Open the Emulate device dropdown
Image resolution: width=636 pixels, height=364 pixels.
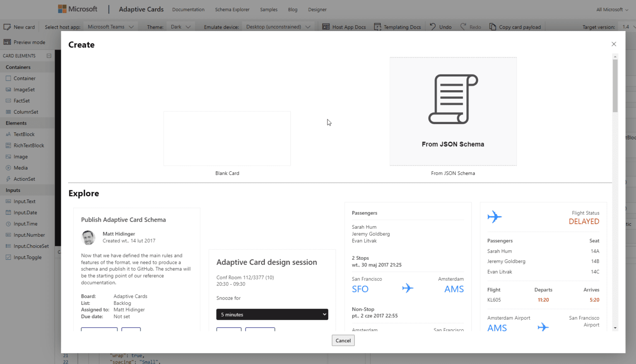pyautogui.click(x=278, y=26)
